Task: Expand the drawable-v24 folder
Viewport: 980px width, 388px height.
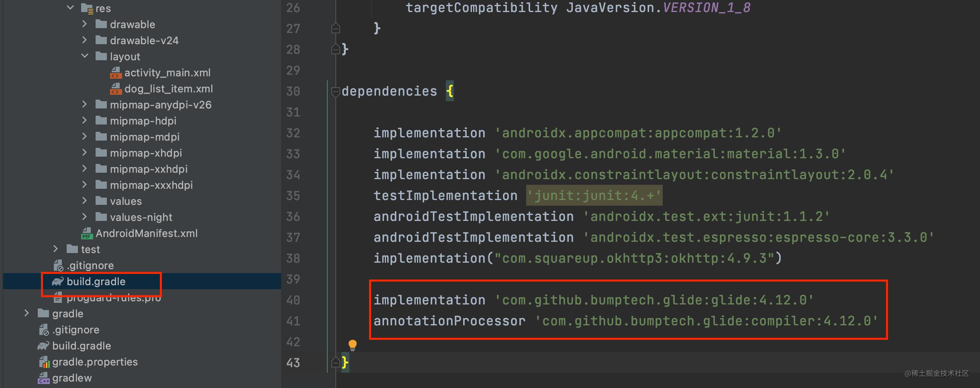Action: (x=84, y=40)
